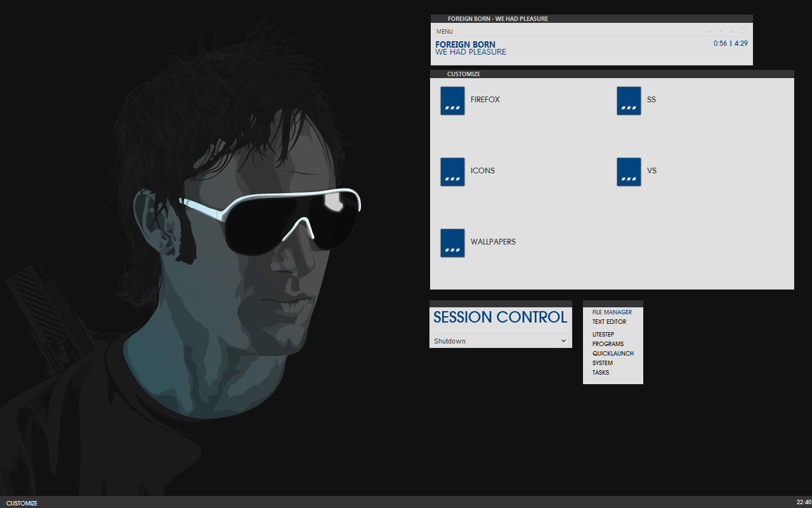Click the WE HAD PLEASURE track title
Screen dimensions: 812x508
click(x=471, y=52)
